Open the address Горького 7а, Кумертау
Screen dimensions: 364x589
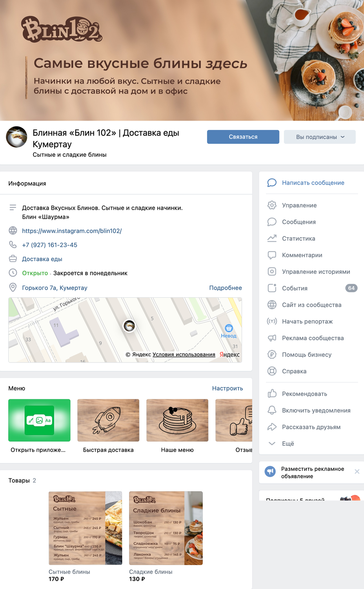coord(55,288)
